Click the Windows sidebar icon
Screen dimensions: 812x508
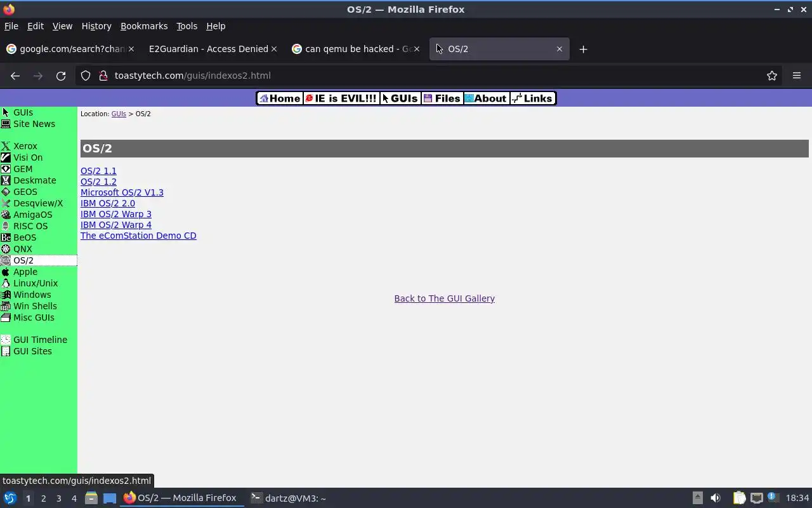6,295
